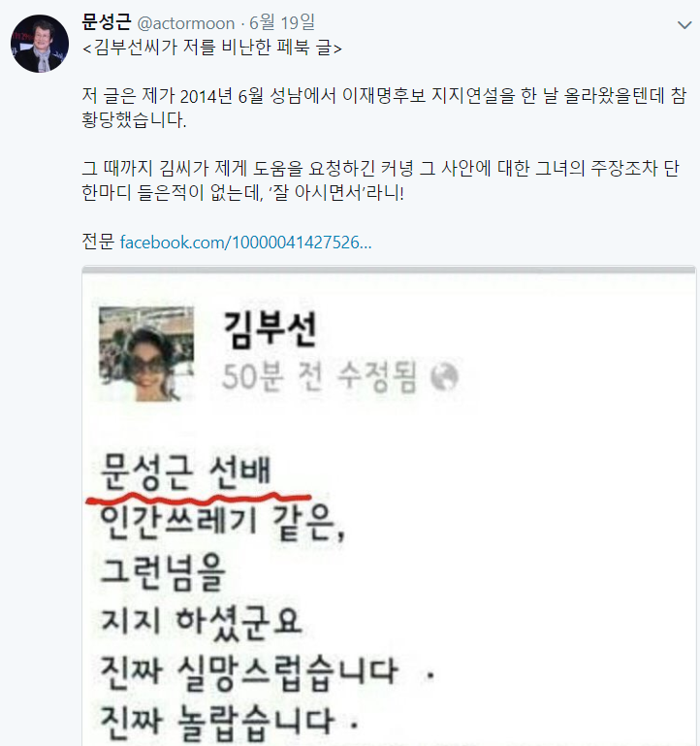Click the @actormoon handle

coord(186,23)
